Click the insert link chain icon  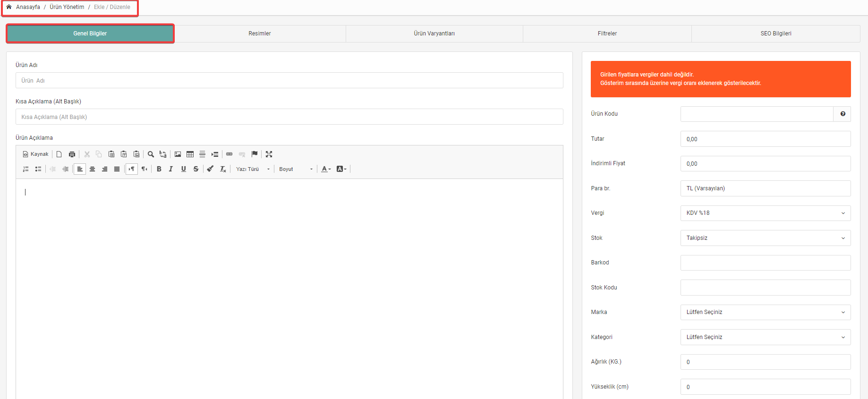coord(230,154)
